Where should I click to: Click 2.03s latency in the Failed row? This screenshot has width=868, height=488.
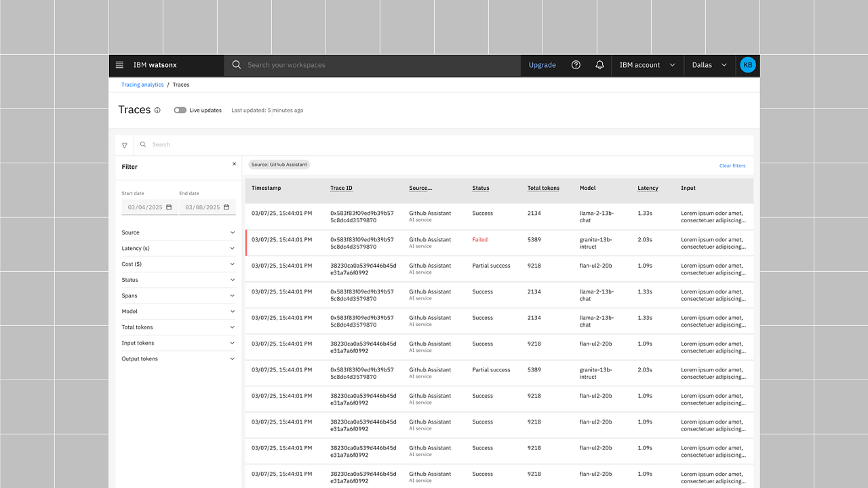[x=645, y=240]
